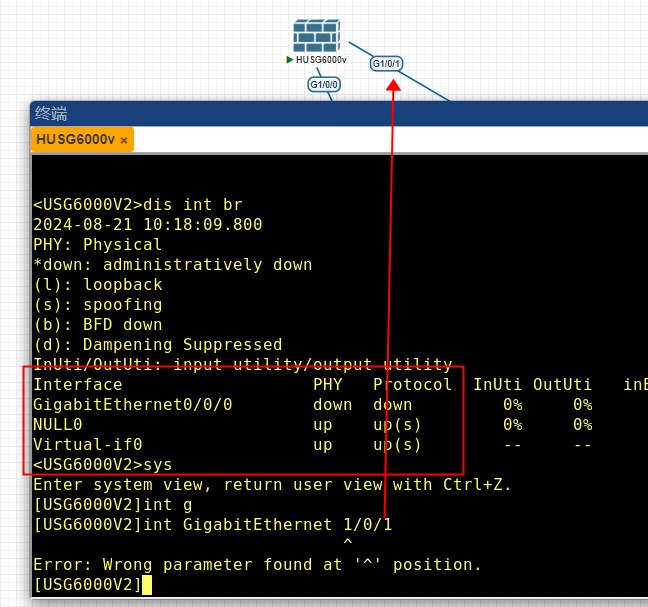Click the G1/0/0 interface label
The width and height of the screenshot is (648, 607).
(x=324, y=85)
